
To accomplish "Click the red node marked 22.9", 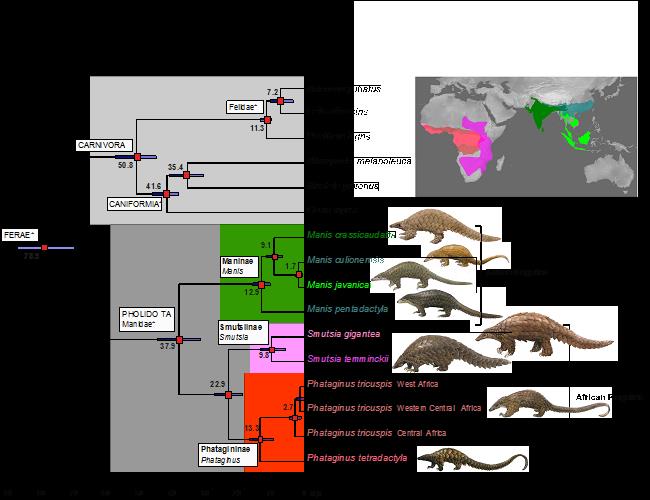I will (x=228, y=396).
